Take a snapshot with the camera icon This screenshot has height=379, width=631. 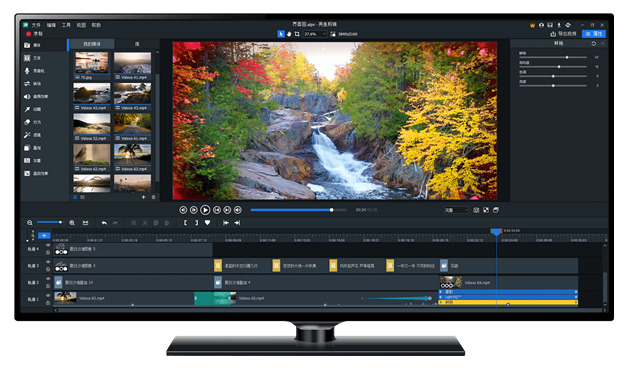pyautogui.click(x=476, y=210)
